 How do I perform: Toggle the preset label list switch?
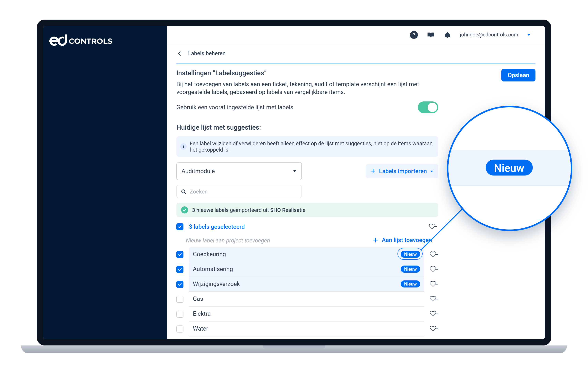[428, 108]
